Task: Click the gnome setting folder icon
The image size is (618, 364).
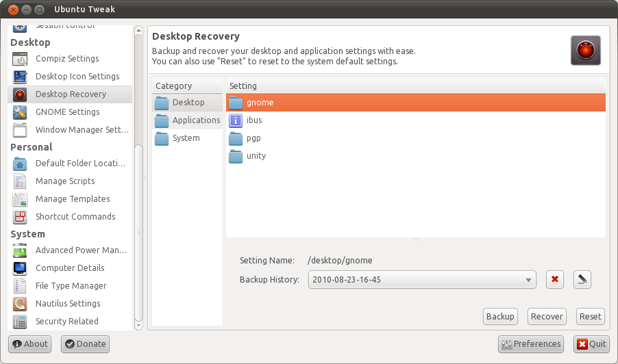Action: coord(236,103)
